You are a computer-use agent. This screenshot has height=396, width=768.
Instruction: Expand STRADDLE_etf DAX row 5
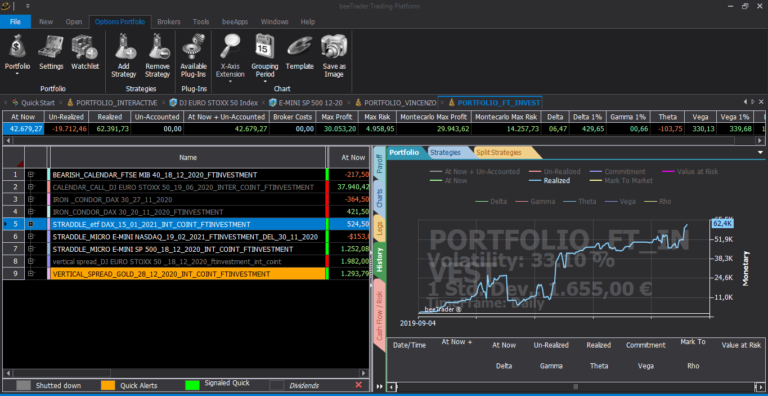31,224
